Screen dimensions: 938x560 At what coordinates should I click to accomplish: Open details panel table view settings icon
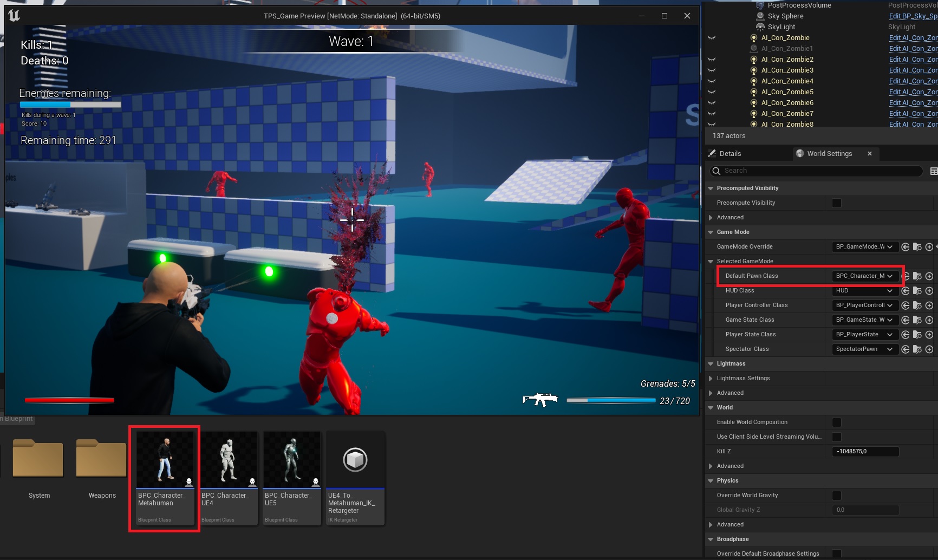[933, 171]
